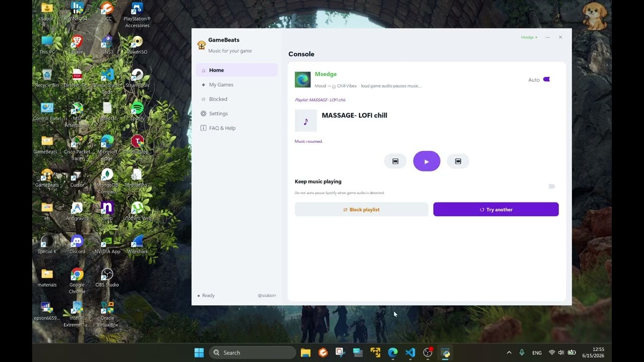Click the OBS Studio desktop shortcut
Viewport: 644px width, 362px height.
click(107, 278)
